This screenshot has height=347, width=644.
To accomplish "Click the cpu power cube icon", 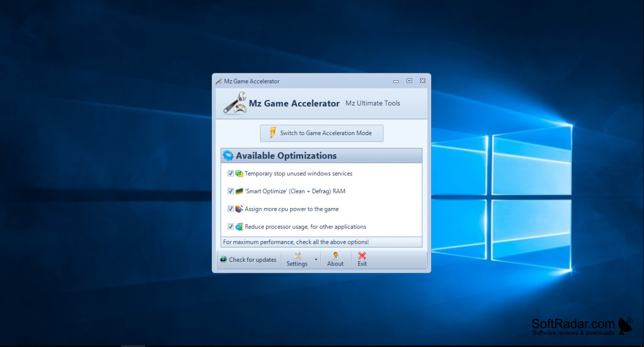I will point(239,209).
